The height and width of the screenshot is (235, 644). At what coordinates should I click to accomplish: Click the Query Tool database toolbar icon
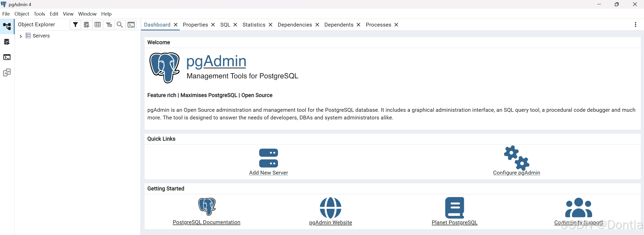[x=86, y=25]
